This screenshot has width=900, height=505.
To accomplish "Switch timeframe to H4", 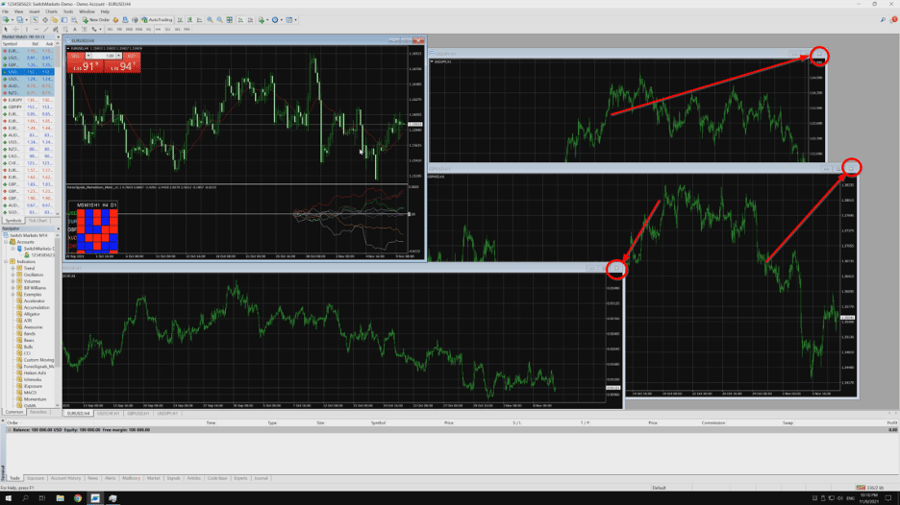I will pos(158,29).
